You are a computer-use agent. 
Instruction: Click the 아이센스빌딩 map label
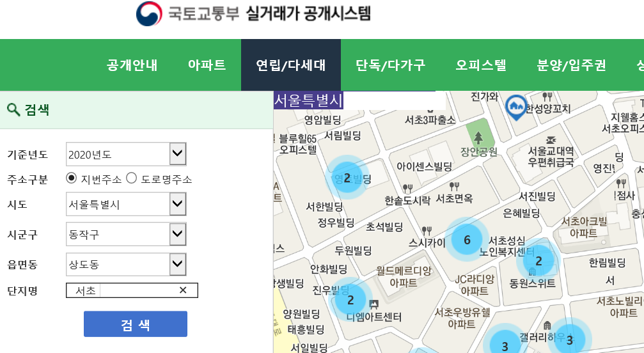424,166
